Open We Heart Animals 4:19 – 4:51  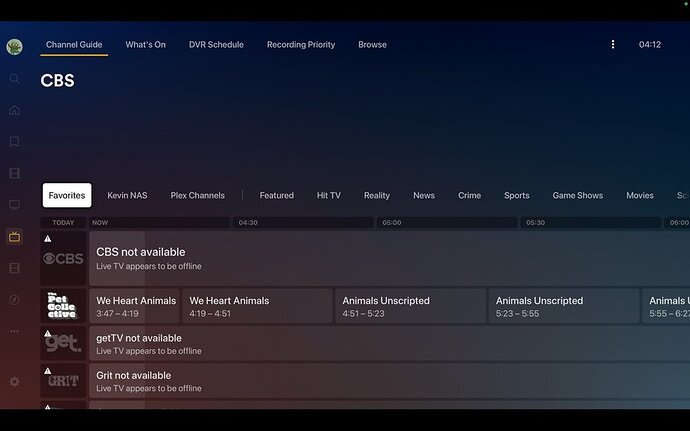point(257,306)
